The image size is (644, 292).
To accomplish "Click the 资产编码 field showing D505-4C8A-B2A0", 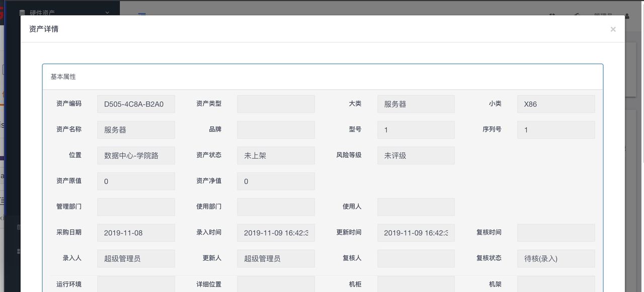I will coord(136,104).
